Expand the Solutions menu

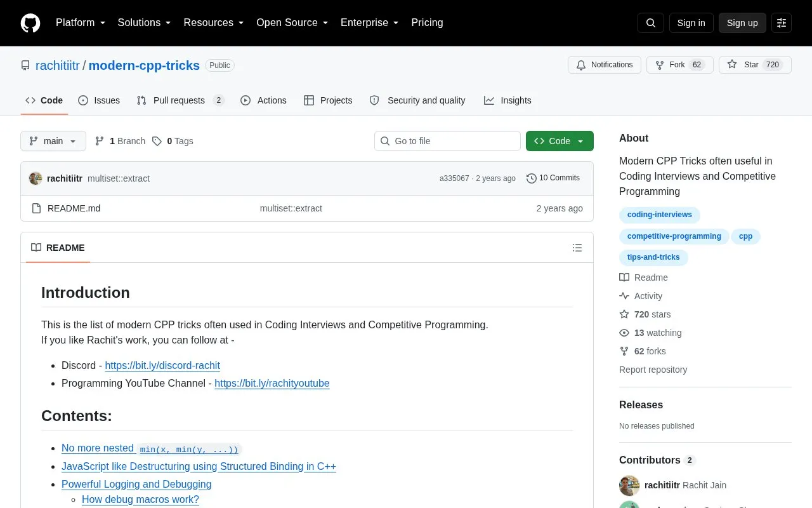145,23
